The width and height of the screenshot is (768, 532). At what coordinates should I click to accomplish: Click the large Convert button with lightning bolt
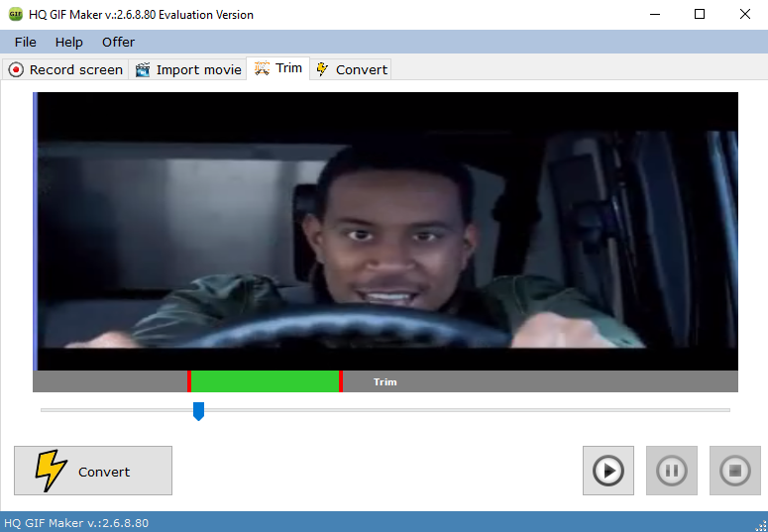[x=93, y=471]
